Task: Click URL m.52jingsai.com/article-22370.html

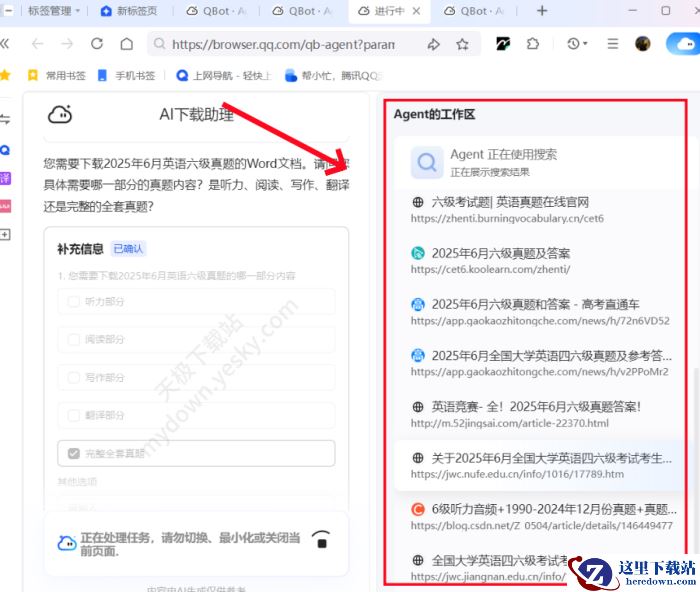Action: 509,423
